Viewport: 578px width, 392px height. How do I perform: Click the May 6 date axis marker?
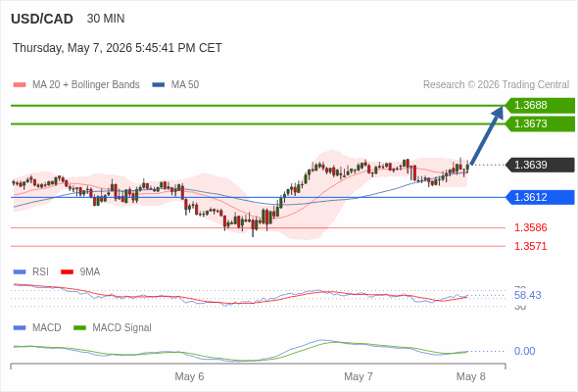click(x=189, y=376)
